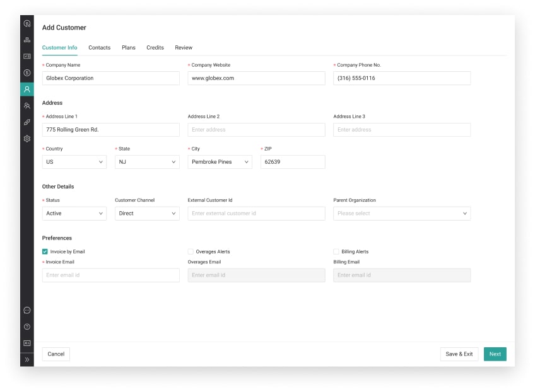Image resolution: width=535 pixels, height=392 pixels.
Task: Open the multi-user group icon in sidebar
Action: [x=27, y=106]
